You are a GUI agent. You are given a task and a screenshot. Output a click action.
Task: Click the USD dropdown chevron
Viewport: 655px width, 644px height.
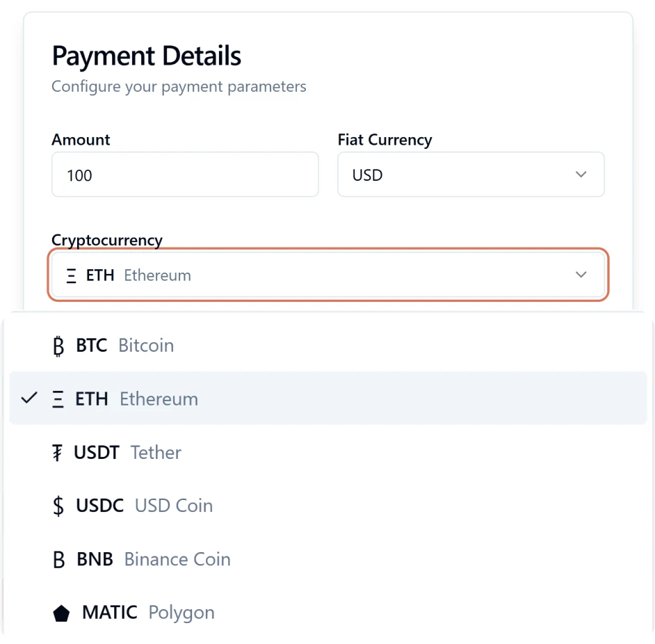[581, 175]
